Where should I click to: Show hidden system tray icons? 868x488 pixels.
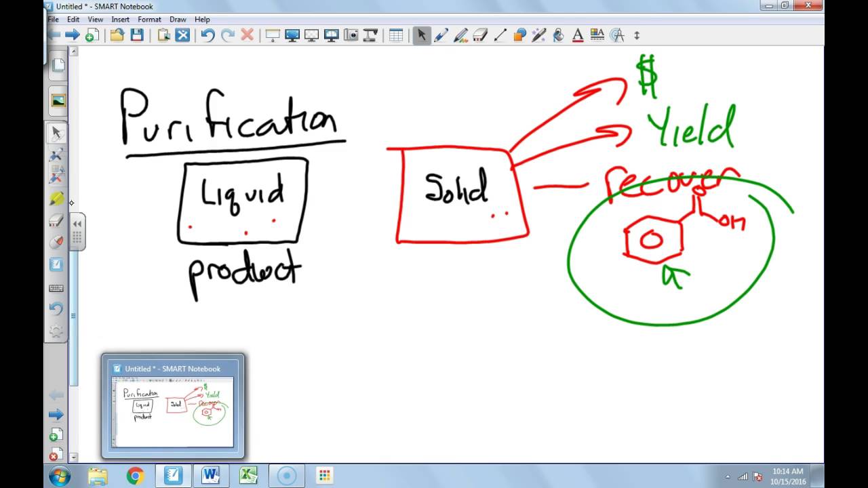pos(728,476)
